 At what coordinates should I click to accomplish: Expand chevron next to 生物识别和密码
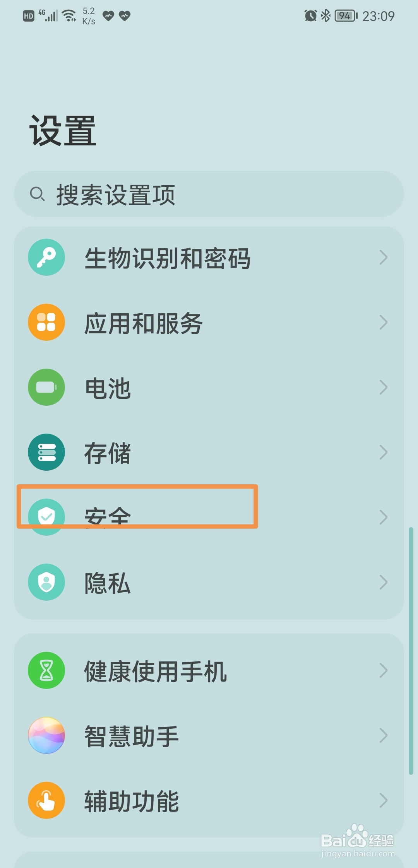pyautogui.click(x=383, y=257)
